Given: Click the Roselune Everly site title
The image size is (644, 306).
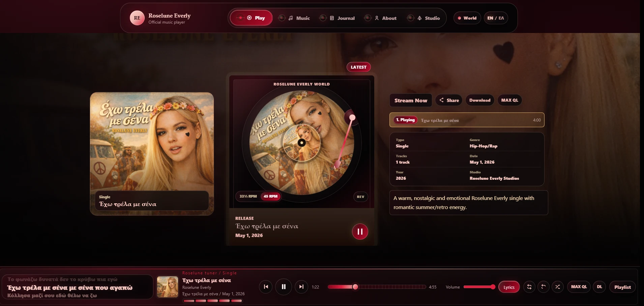Looking at the screenshot, I should click(169, 15).
